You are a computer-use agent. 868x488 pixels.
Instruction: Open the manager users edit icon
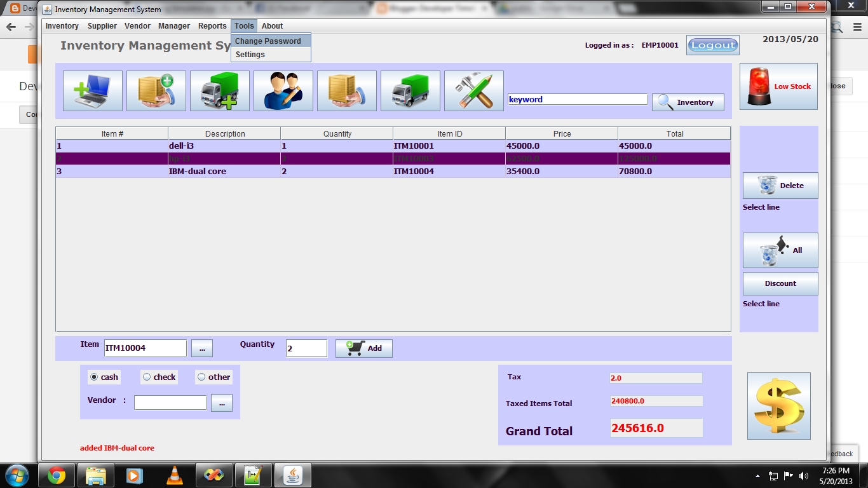pyautogui.click(x=283, y=91)
